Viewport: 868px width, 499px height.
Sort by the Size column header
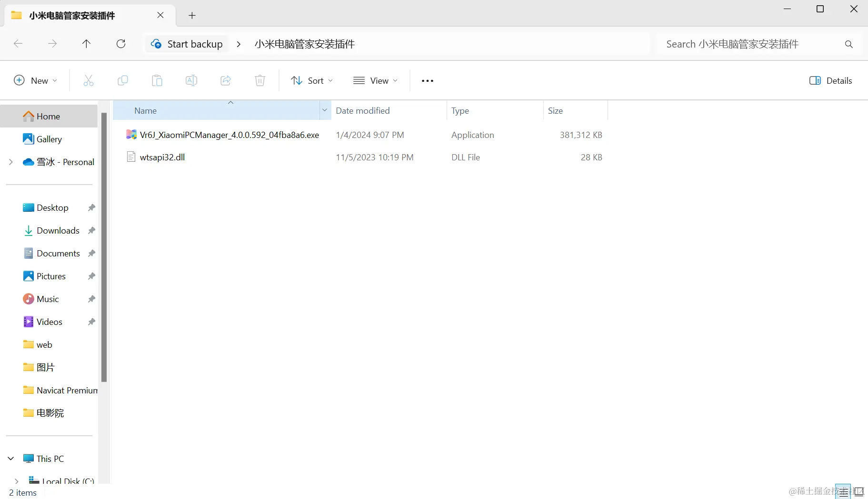pyautogui.click(x=575, y=110)
